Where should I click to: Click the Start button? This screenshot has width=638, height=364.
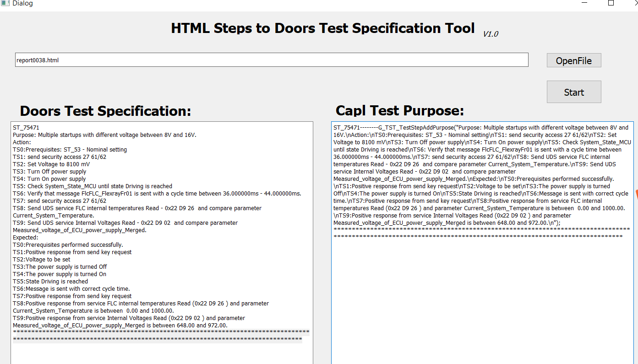click(x=574, y=92)
